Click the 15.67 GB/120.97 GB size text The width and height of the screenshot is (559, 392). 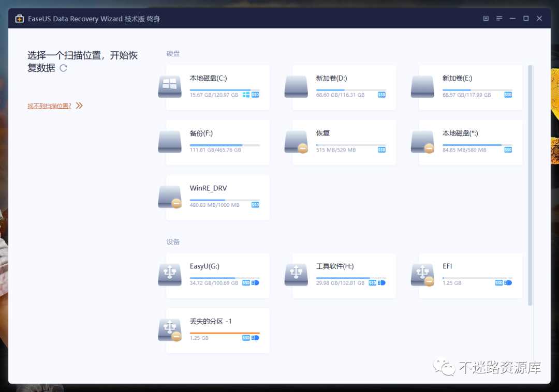click(x=214, y=95)
